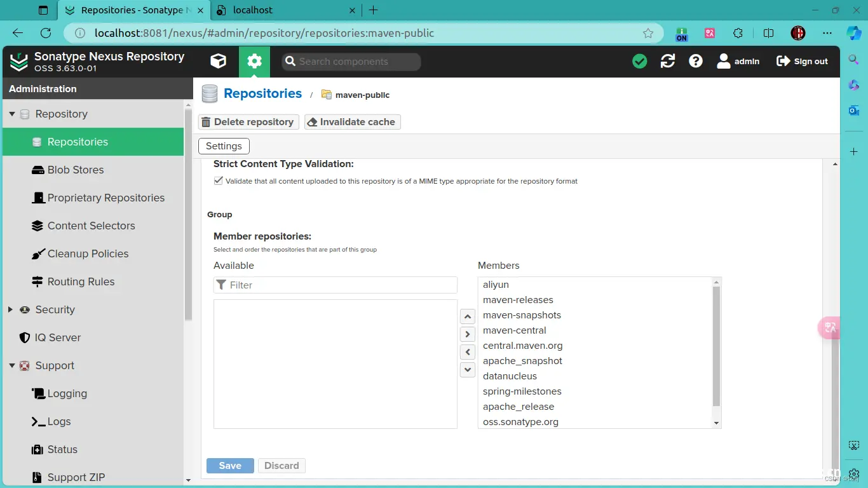Open the Copilot sidebar icon

point(853,33)
